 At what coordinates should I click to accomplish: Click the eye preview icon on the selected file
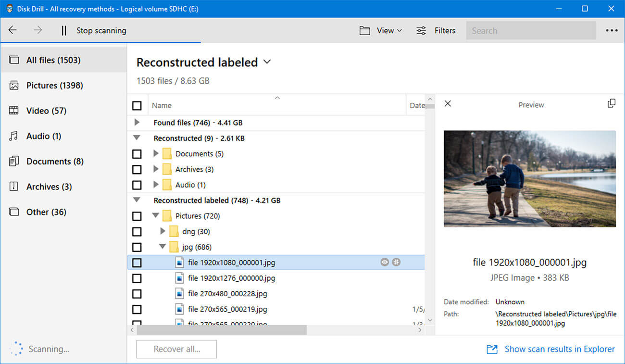tap(384, 262)
